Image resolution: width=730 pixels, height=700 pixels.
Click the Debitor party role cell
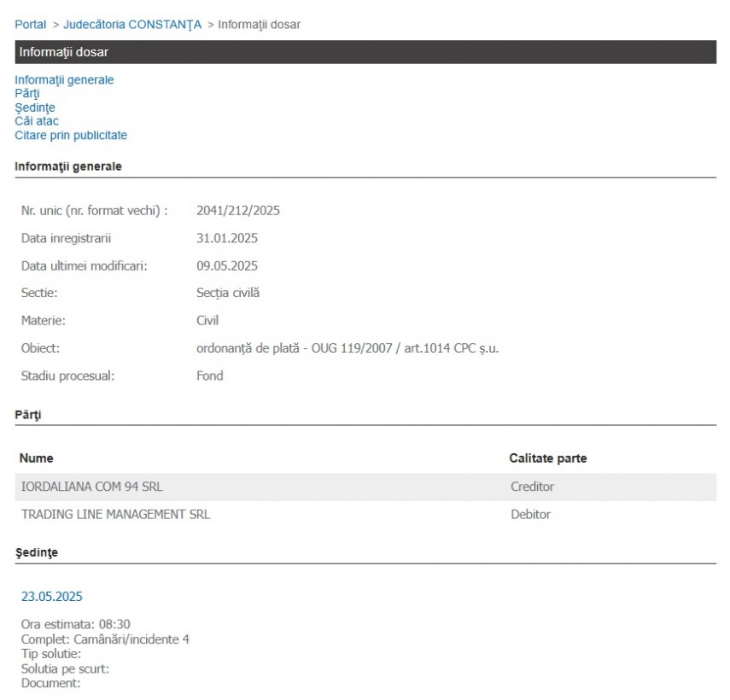coord(530,514)
